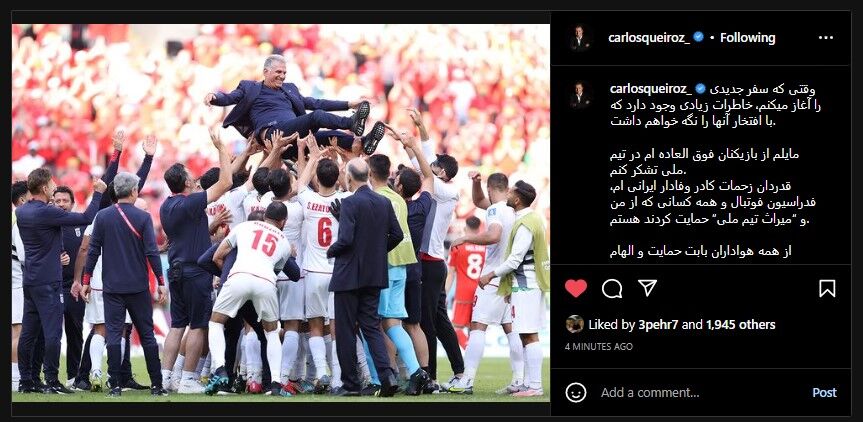Open the three-dots more options menu

tap(826, 38)
